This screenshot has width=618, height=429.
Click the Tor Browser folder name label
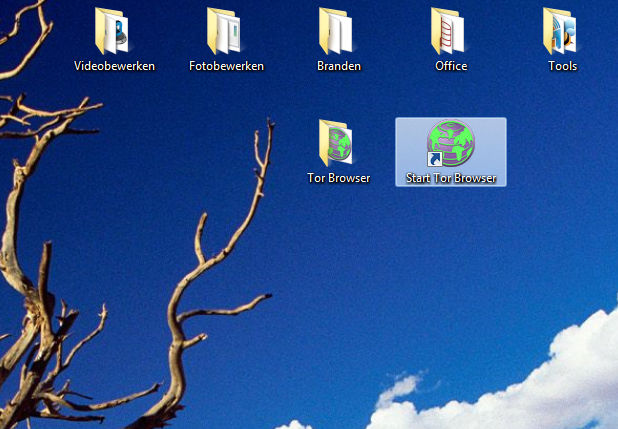tap(339, 179)
